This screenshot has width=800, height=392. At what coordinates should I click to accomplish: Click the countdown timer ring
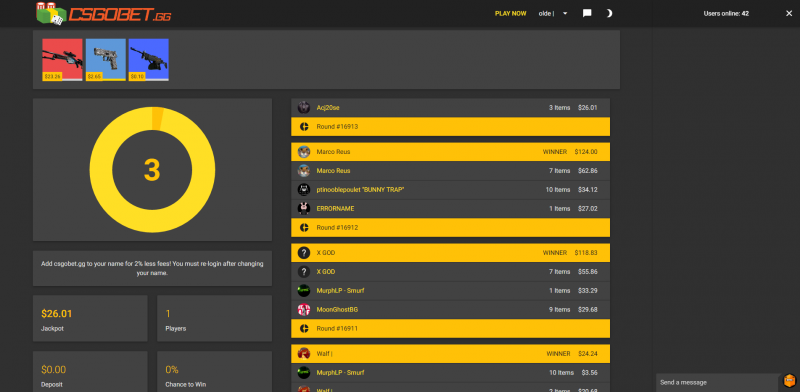click(152, 169)
